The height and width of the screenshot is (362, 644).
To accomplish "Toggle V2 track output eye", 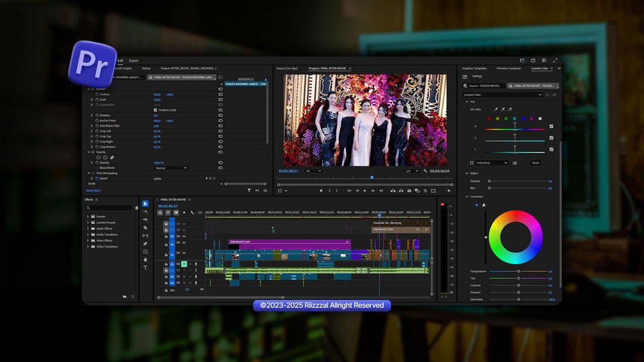I will (184, 244).
